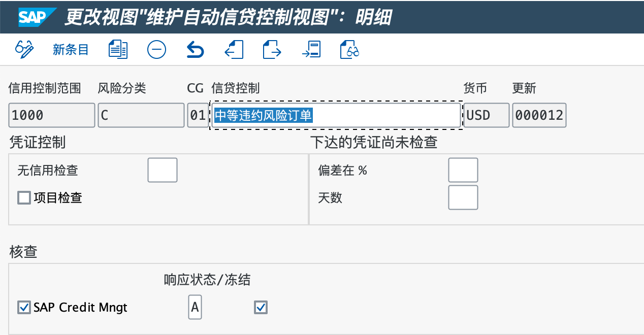Image resolution: width=644 pixels, height=335 pixels.
Task: Click the document-with-glasses icon in the toolbar
Action: tap(349, 49)
